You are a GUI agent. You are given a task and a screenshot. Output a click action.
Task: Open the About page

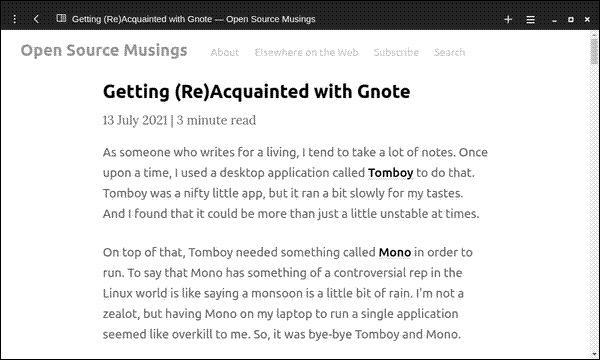click(225, 52)
